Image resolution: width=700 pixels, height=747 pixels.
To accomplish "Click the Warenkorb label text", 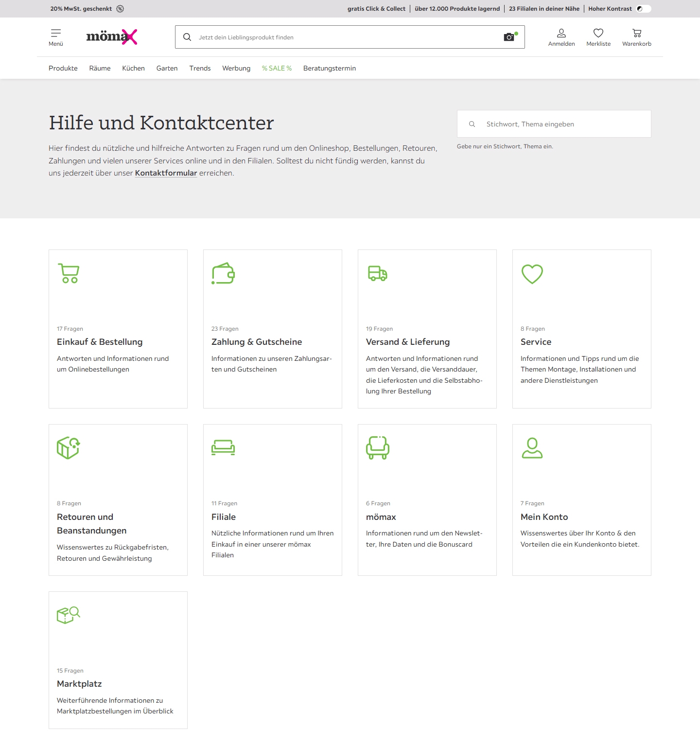I will pos(637,44).
